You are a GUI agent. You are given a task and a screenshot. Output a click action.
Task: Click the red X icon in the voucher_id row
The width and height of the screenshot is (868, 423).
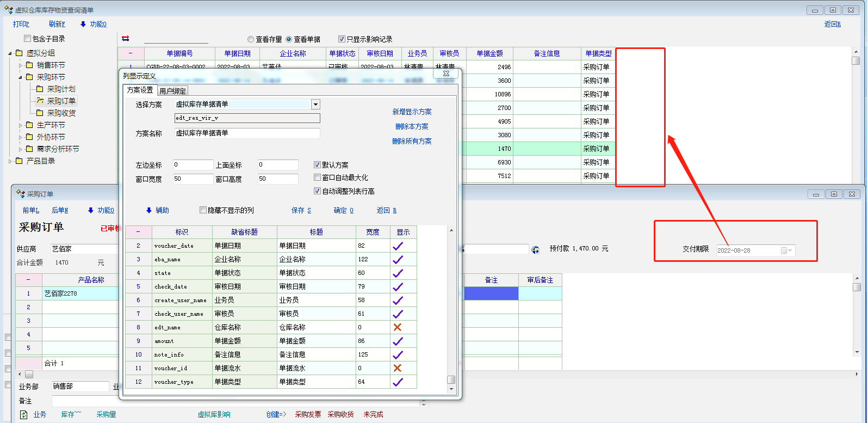[398, 368]
